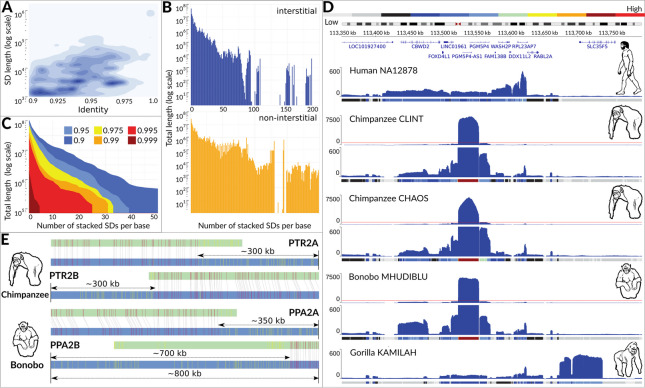Click the bonobo drawing beside Bonobo MHUDIBLU

(628, 282)
